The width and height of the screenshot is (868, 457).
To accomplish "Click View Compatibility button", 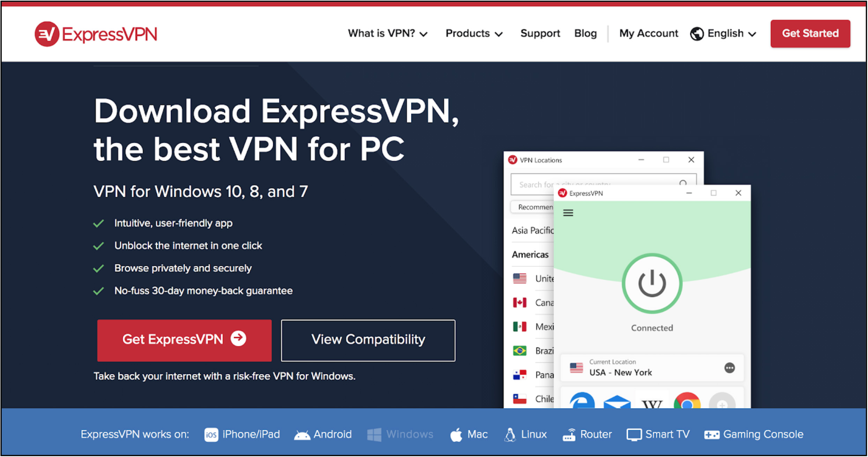I will (368, 340).
